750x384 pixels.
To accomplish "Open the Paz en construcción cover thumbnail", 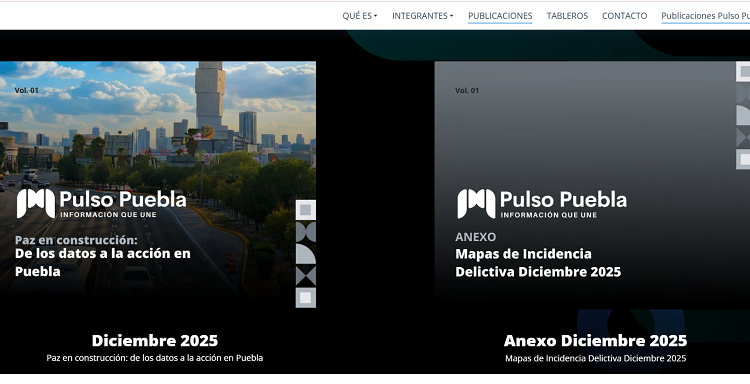I will pos(158,184).
